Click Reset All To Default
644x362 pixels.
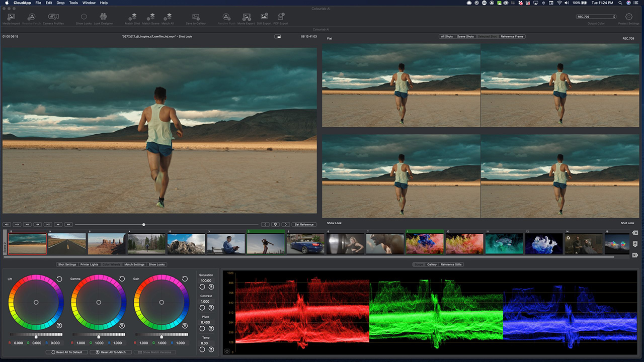pyautogui.click(x=67, y=352)
